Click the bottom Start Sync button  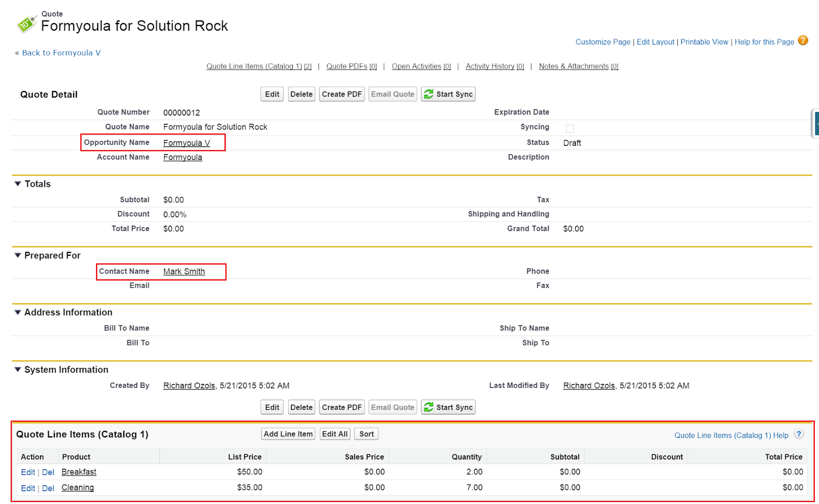tap(448, 407)
